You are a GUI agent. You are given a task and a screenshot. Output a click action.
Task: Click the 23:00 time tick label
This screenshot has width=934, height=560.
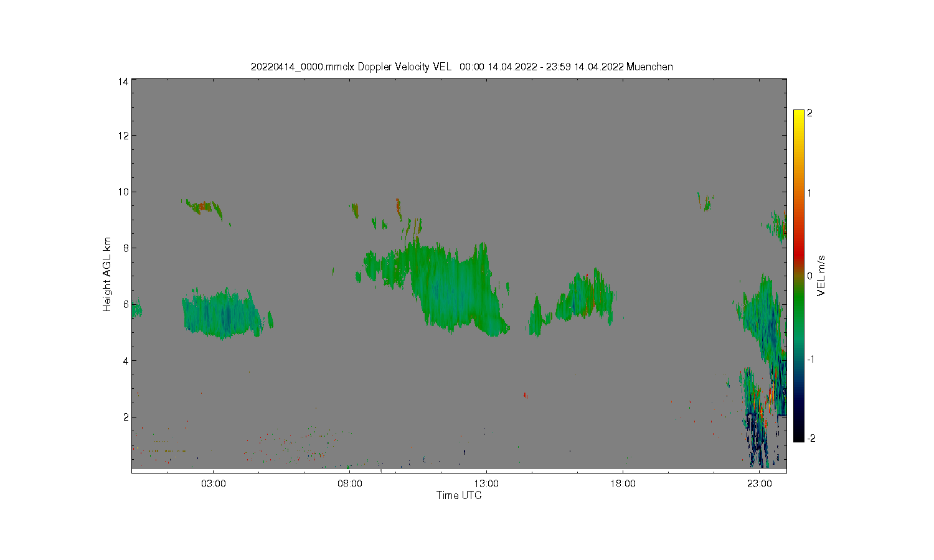click(x=759, y=484)
